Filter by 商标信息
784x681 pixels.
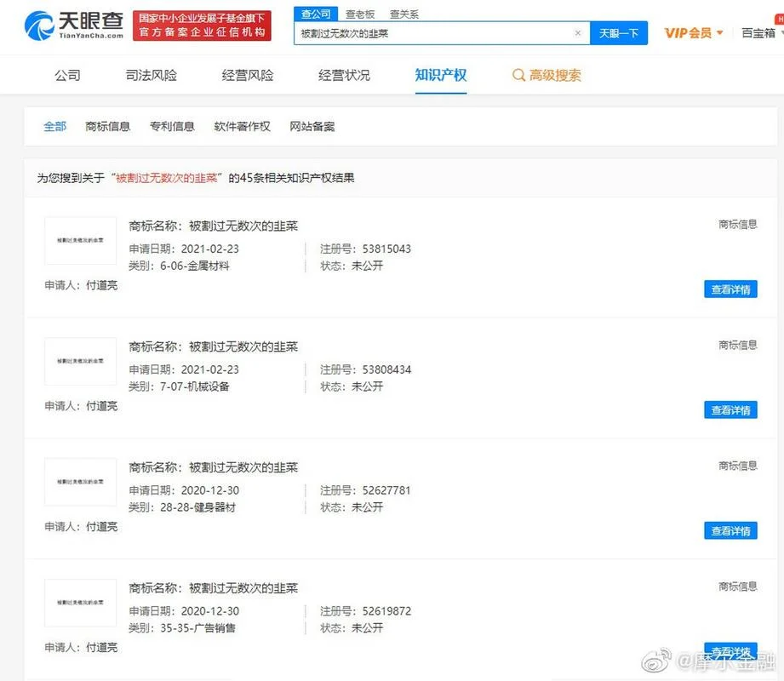pos(107,126)
